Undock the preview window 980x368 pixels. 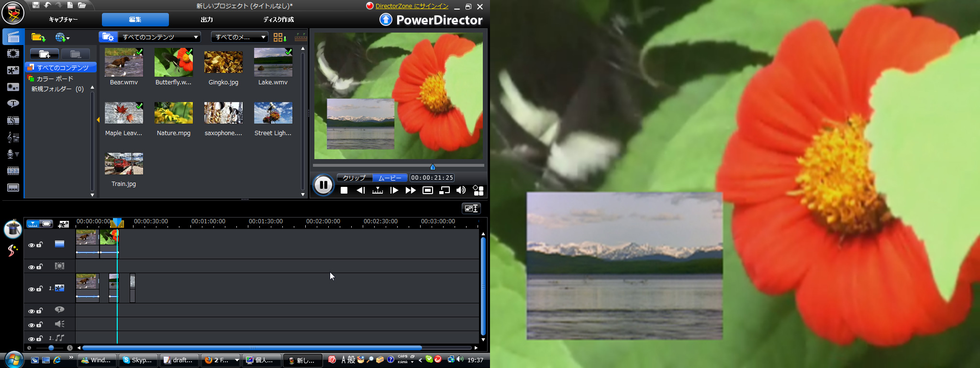click(445, 190)
